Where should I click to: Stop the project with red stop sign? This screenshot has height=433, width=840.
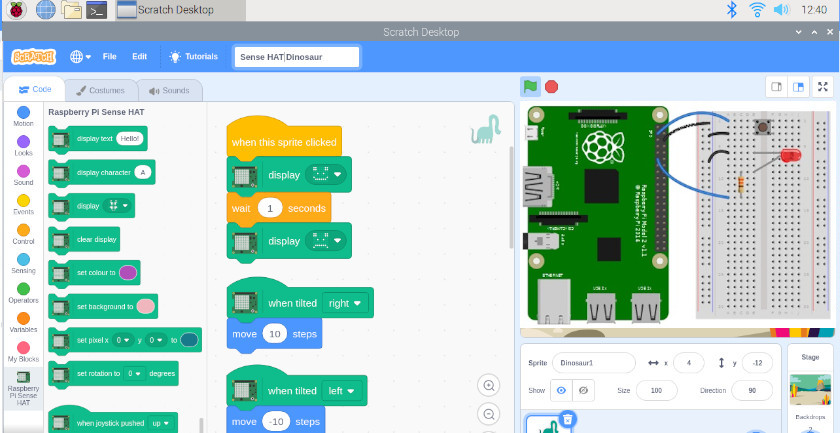tap(551, 86)
